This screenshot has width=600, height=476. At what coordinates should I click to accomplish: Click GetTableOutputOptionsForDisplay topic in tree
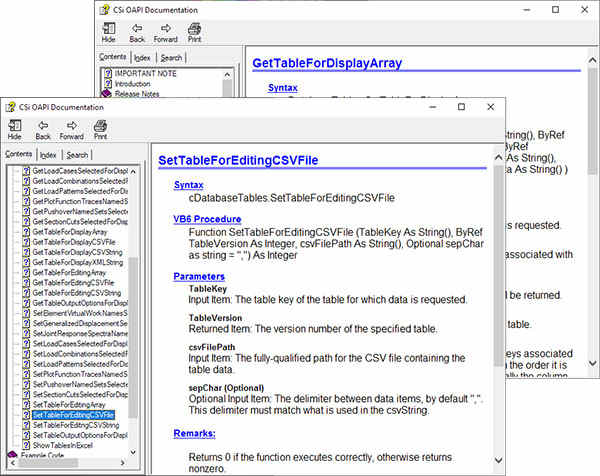coord(80,303)
